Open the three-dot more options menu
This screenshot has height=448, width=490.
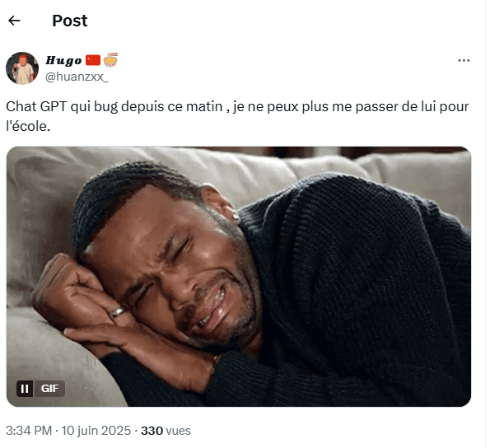pos(464,61)
